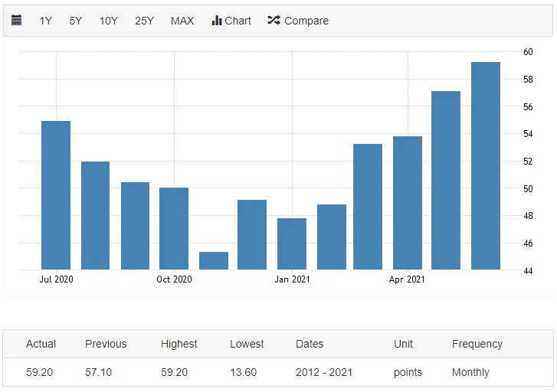Click the lowest bar near 45

click(x=214, y=260)
